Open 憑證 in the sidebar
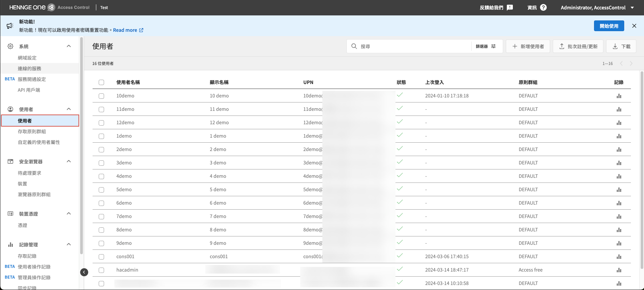Image resolution: width=644 pixels, height=290 pixels. pyautogui.click(x=22, y=225)
